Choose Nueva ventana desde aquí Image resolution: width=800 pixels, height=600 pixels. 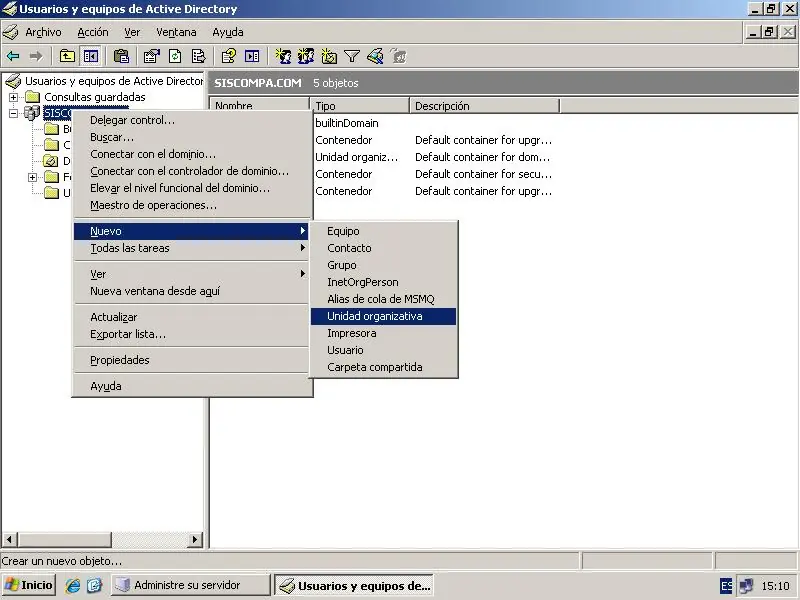click(x=191, y=291)
